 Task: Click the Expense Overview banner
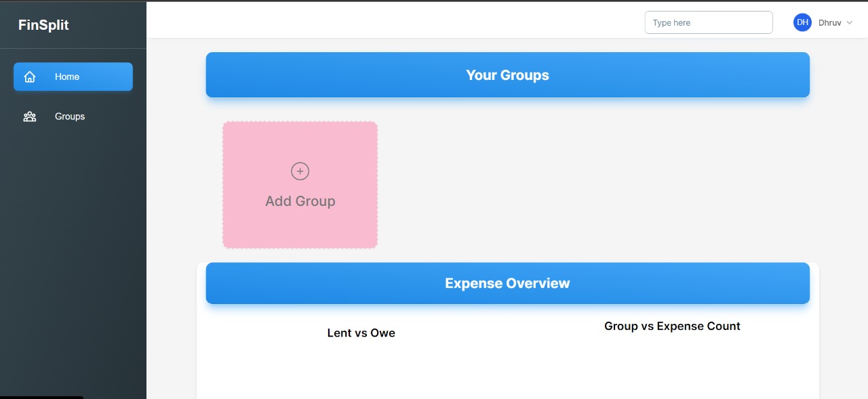coord(507,283)
